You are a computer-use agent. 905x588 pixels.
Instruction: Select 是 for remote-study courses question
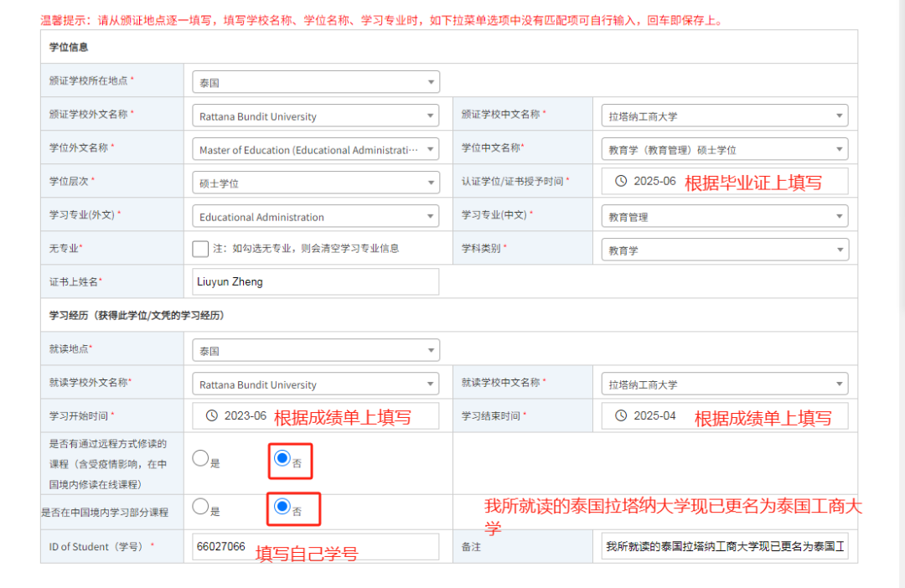pyautogui.click(x=200, y=458)
